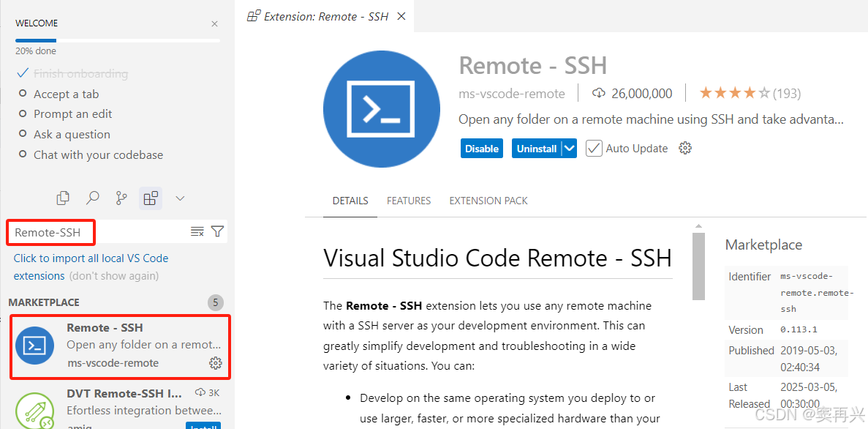Open manage gear on Remote - SSH list item
The image size is (868, 429).
[x=215, y=363]
